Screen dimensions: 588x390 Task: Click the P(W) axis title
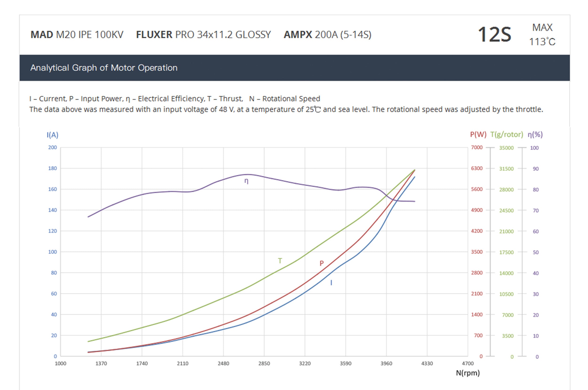(478, 134)
